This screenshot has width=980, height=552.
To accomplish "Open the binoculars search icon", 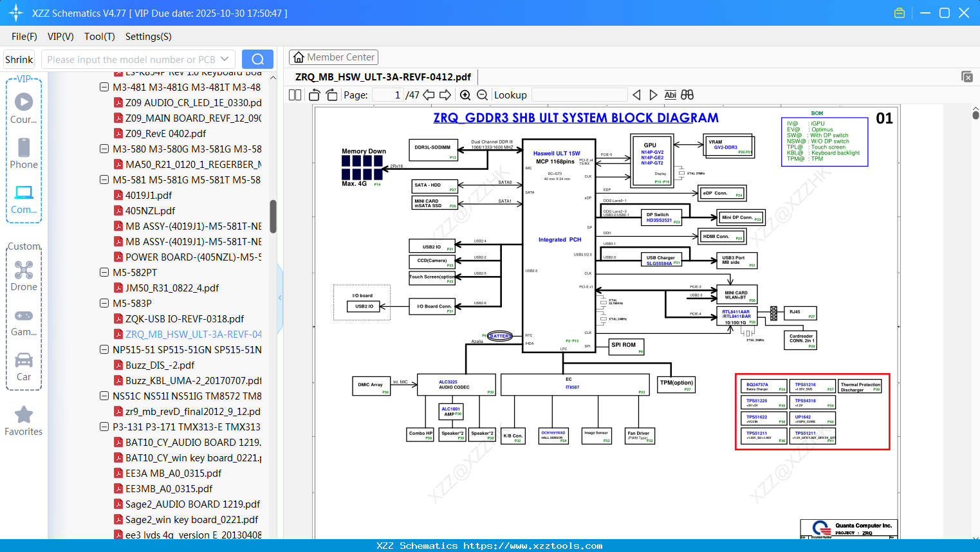I will tap(687, 95).
